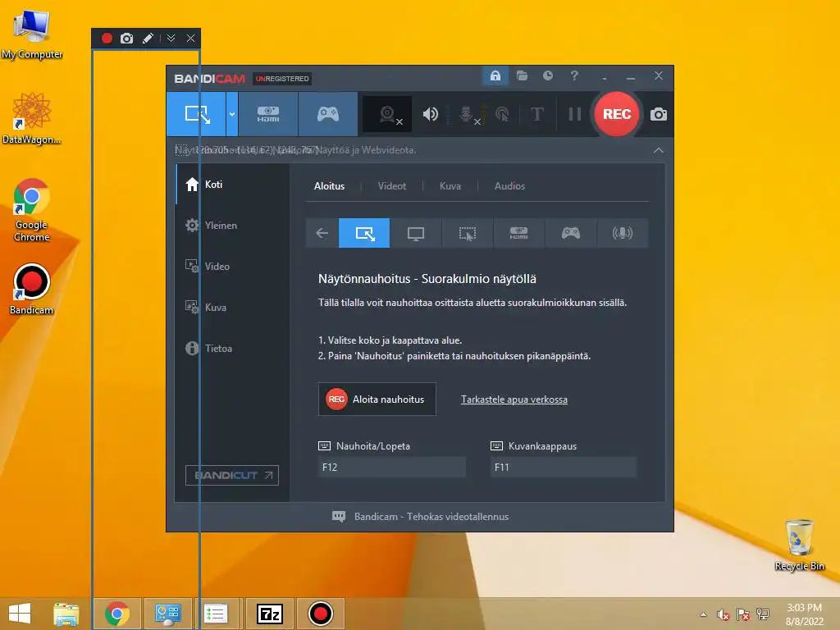Collapse panel with chevron up arrow
Image resolution: width=840 pixels, height=630 pixels.
coord(659,151)
